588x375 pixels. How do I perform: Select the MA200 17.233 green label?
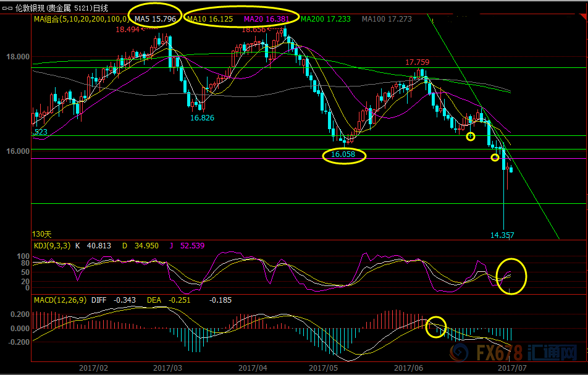click(x=325, y=19)
